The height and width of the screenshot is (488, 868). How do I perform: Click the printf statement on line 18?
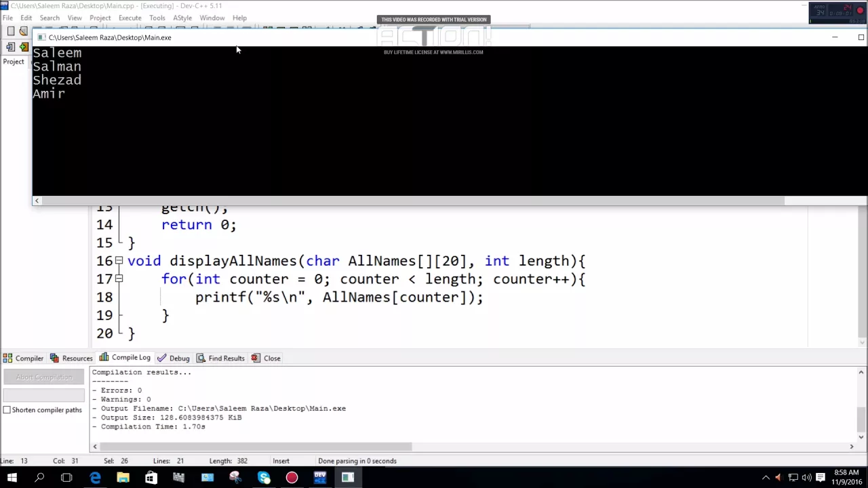339,298
